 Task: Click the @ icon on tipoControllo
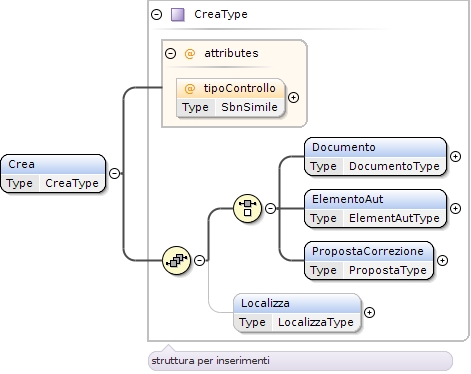tap(189, 88)
